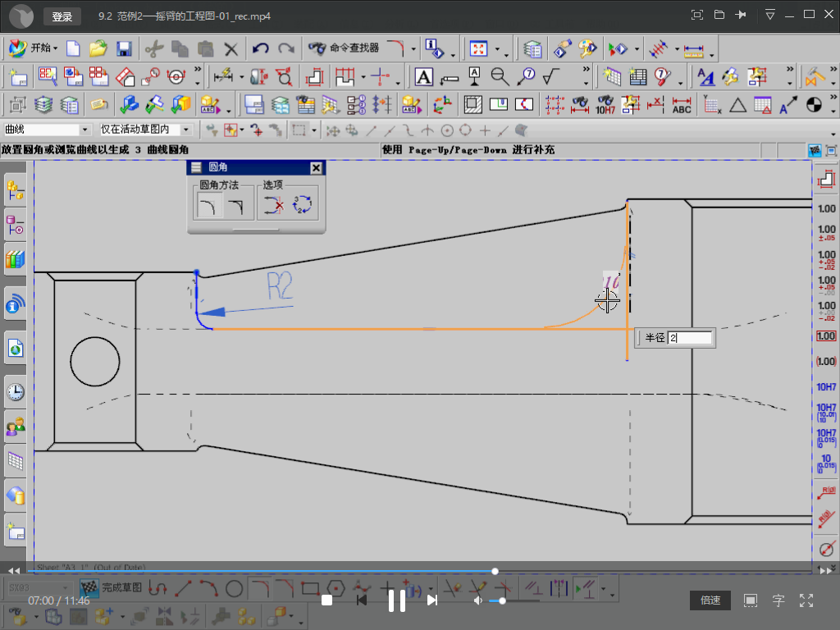Stop video with the square stop button
Image resolution: width=840 pixels, height=630 pixels.
pos(326,600)
